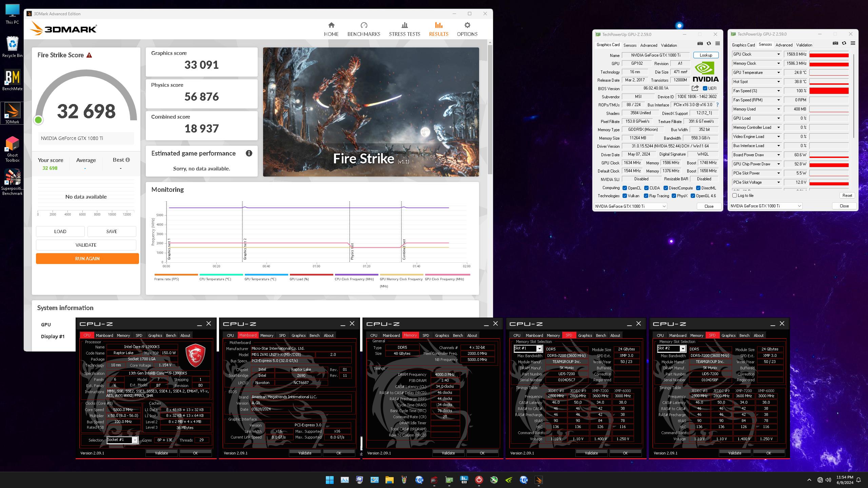Viewport: 868px width, 488px height.
Task: Open Validation tab in GPU-Z Sensors window
Action: 804,45
